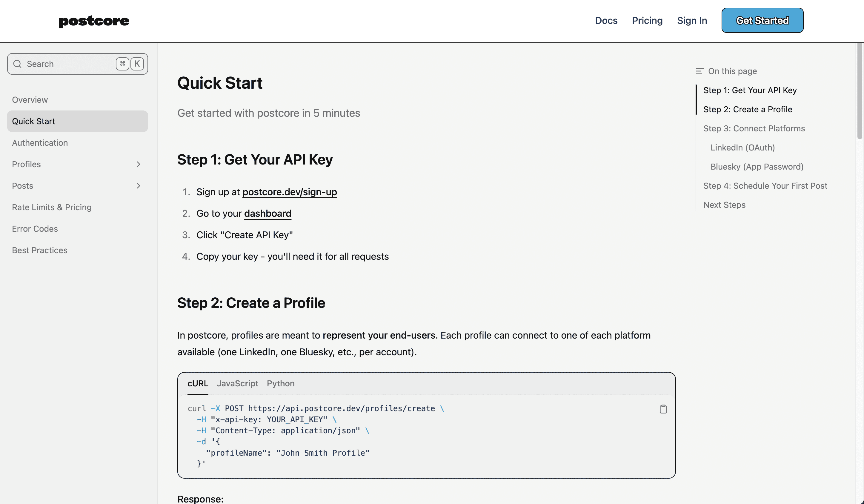Open the postcore.dev/sign-up link
The height and width of the screenshot is (504, 864).
click(289, 192)
